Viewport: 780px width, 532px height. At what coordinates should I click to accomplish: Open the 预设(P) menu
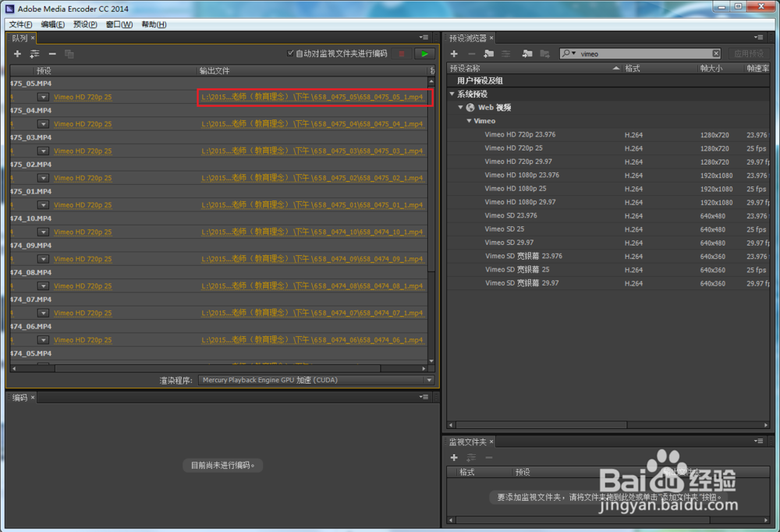85,24
